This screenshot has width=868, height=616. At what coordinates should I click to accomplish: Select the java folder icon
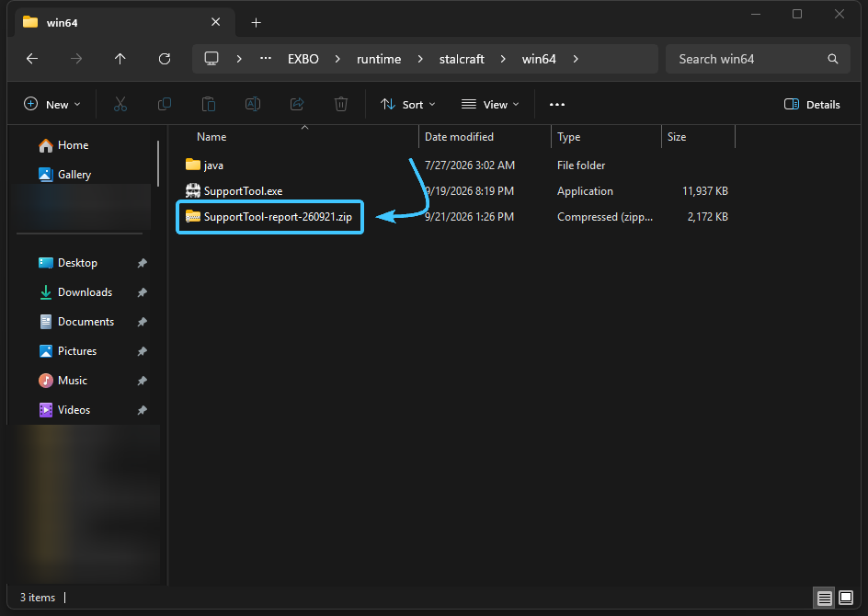click(x=193, y=165)
